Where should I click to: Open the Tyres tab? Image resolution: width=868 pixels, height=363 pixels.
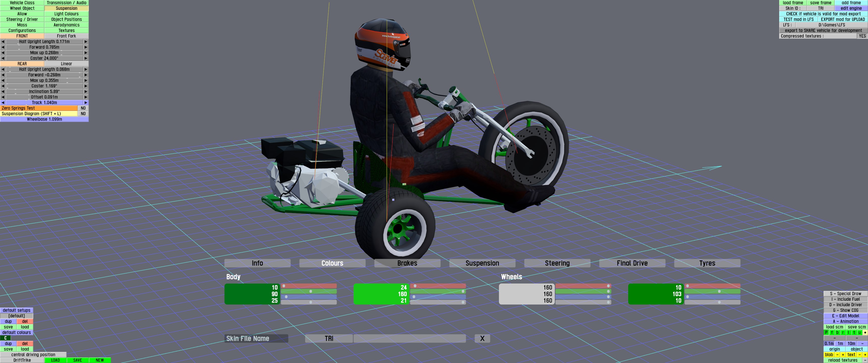(x=707, y=263)
